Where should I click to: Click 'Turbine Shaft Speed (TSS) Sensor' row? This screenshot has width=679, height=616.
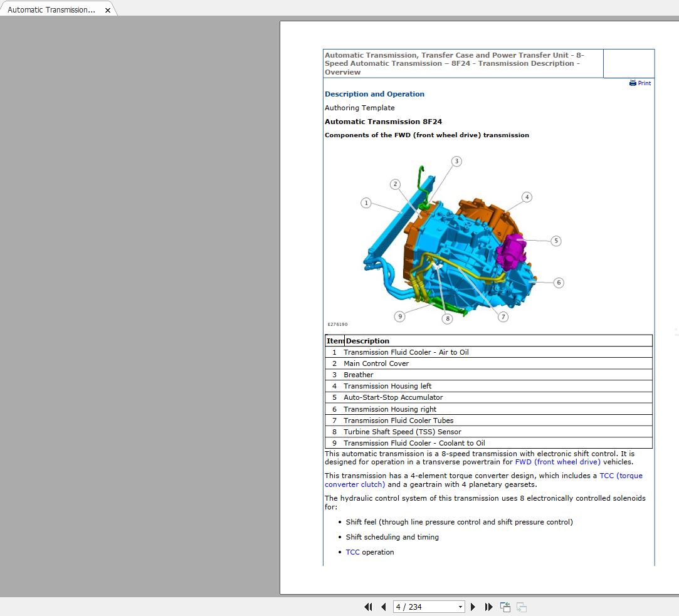click(488, 432)
